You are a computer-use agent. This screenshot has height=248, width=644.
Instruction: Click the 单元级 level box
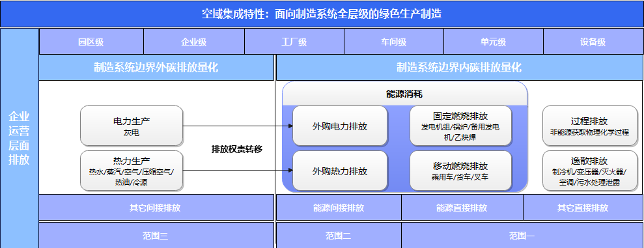[494, 42]
